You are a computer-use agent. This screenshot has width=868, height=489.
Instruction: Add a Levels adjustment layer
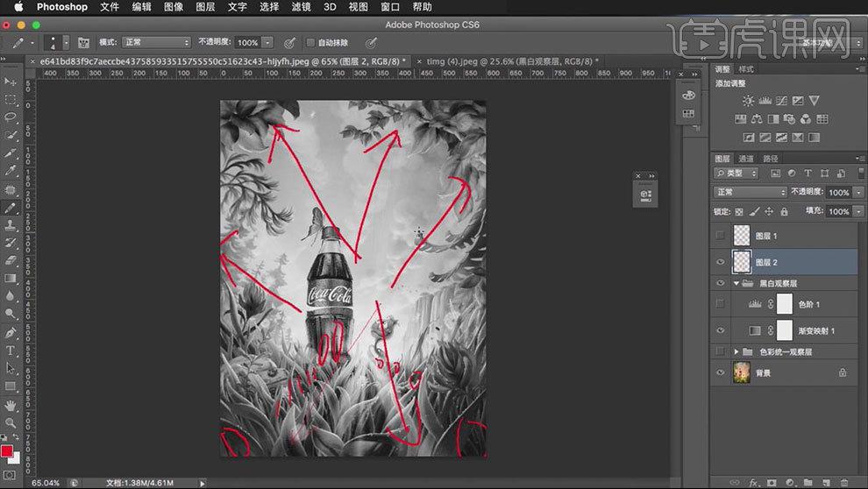(765, 101)
